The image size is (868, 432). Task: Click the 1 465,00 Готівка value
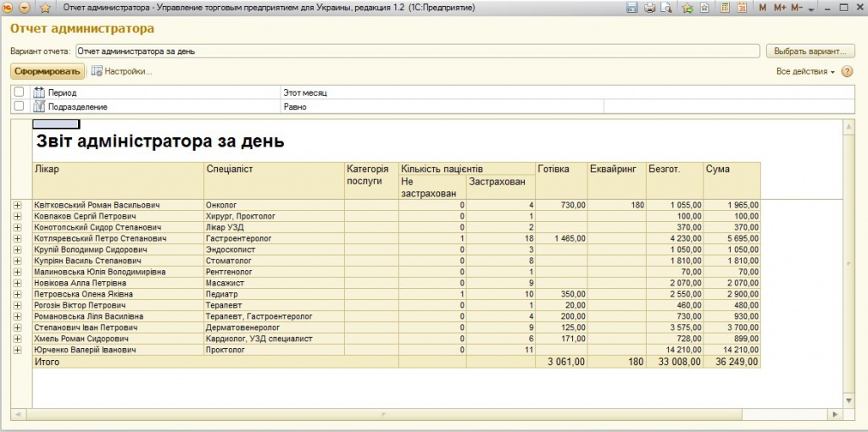pyautogui.click(x=561, y=238)
